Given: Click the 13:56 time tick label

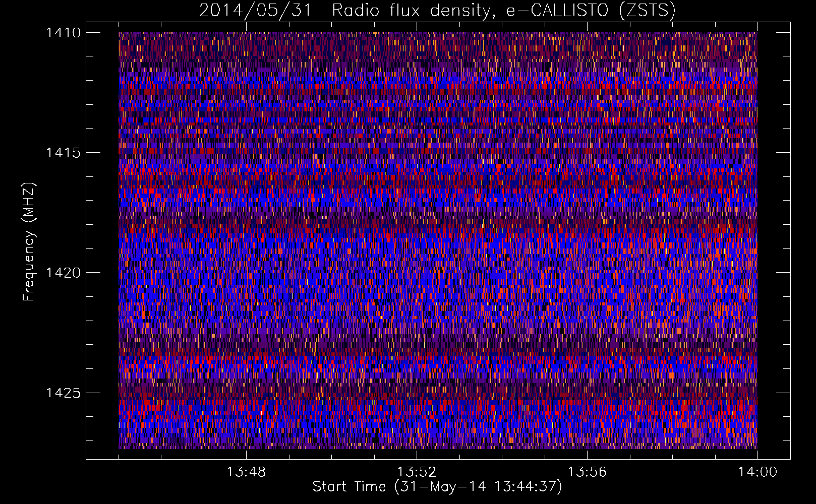Looking at the screenshot, I should tap(587, 472).
